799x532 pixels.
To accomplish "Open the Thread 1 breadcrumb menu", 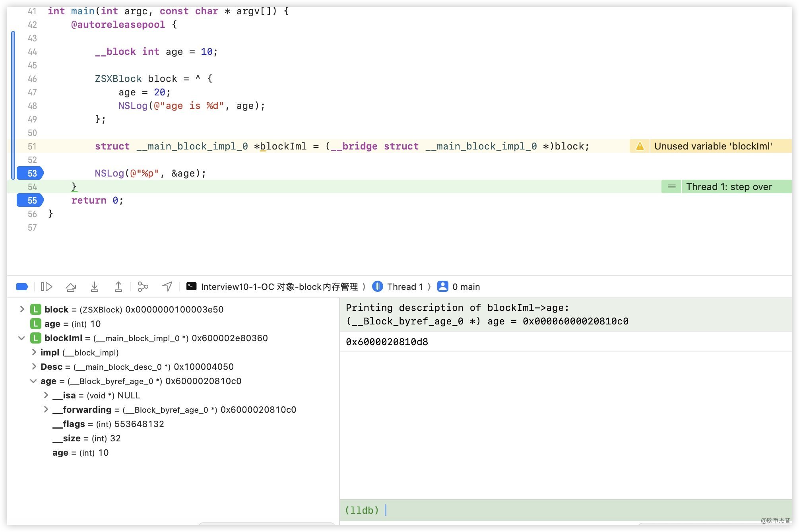I will pos(399,287).
